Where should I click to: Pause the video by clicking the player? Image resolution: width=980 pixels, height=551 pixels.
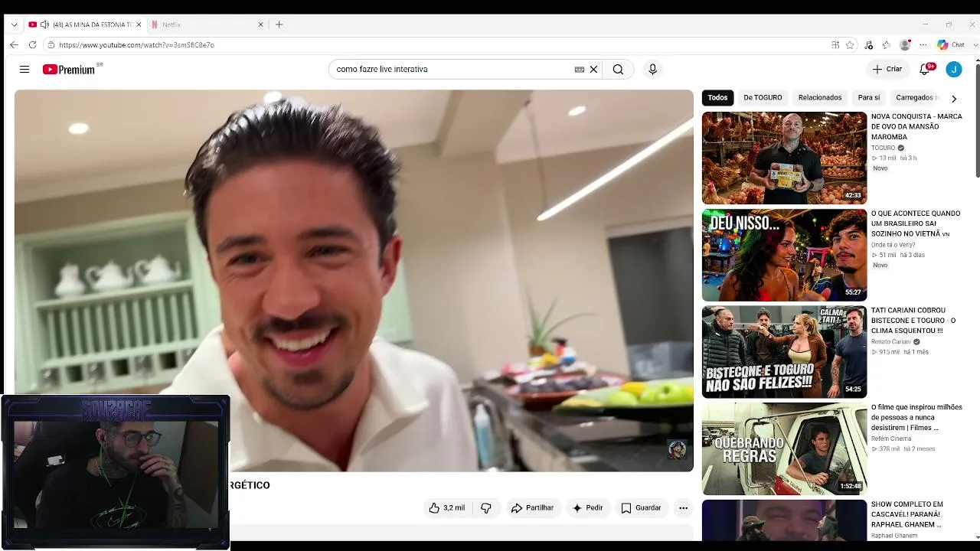tap(354, 280)
